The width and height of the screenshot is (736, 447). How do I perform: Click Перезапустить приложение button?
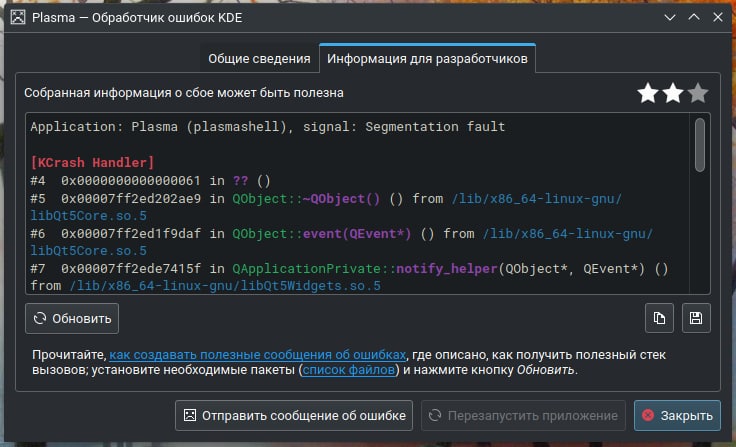click(x=523, y=416)
